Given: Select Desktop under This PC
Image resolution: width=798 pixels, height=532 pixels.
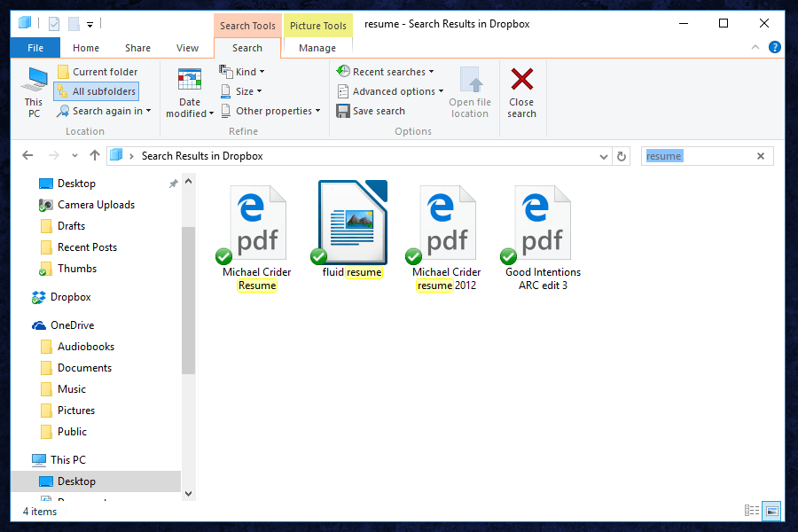Looking at the screenshot, I should (x=96, y=481).
